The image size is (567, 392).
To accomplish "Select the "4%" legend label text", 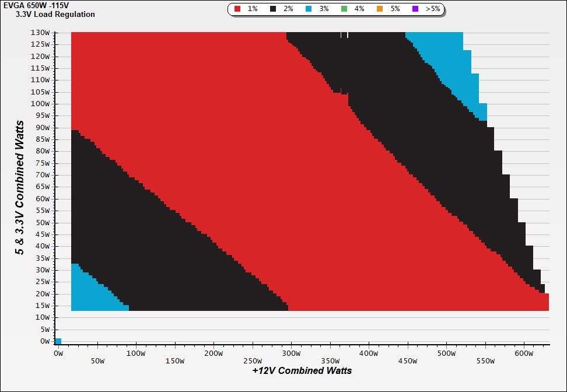I will 359,9.
